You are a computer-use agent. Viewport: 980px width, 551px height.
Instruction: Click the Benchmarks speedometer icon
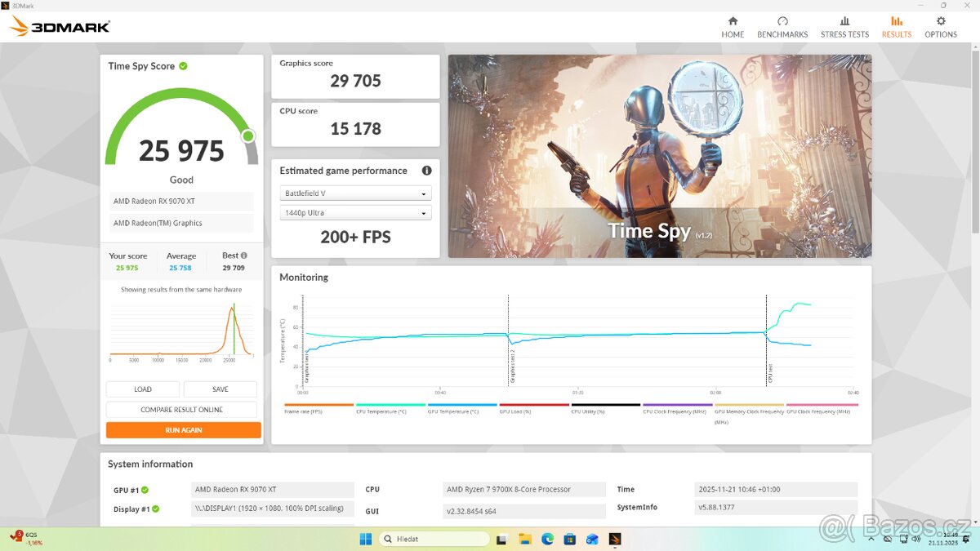coord(782,21)
